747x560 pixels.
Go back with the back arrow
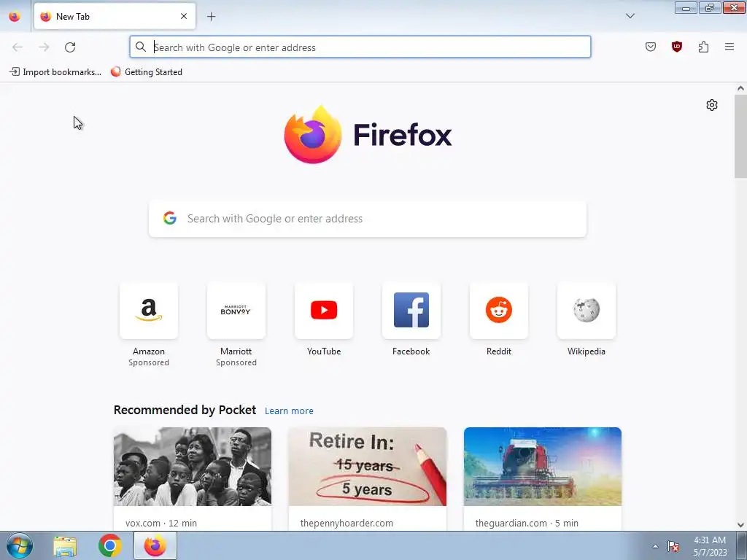click(18, 47)
